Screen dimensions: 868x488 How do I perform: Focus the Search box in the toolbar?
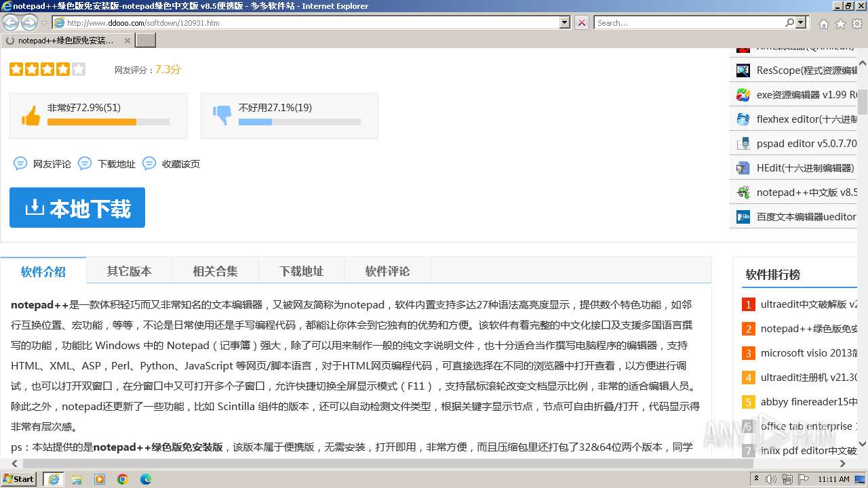[690, 22]
